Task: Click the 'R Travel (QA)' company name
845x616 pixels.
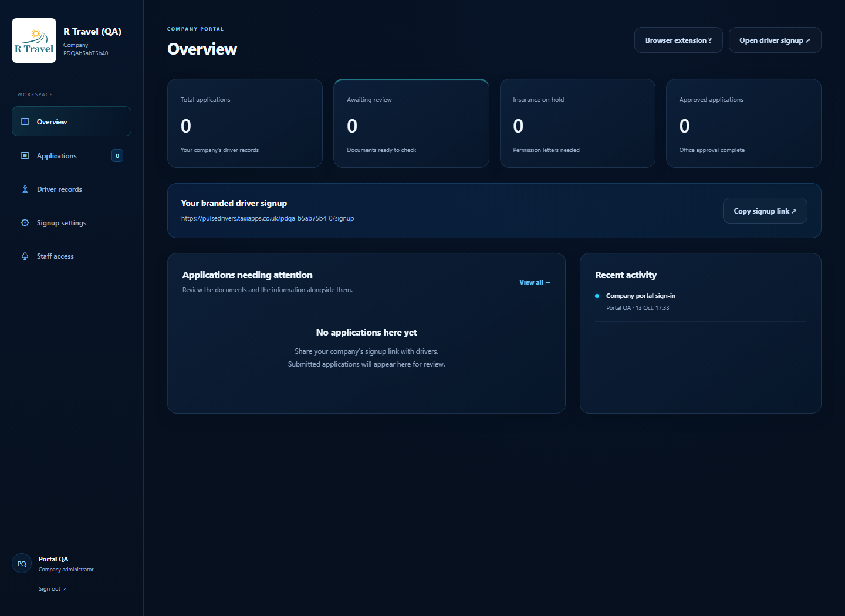Action: pyautogui.click(x=92, y=32)
